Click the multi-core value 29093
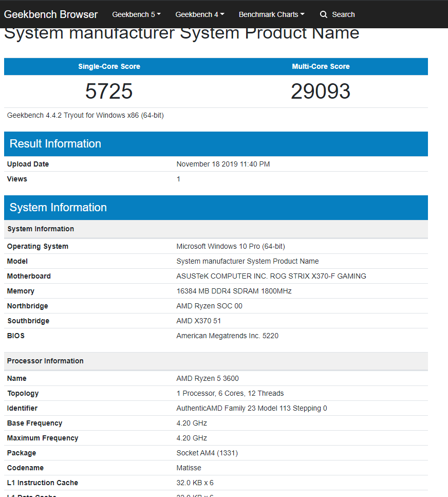The height and width of the screenshot is (497, 448). pos(321,91)
